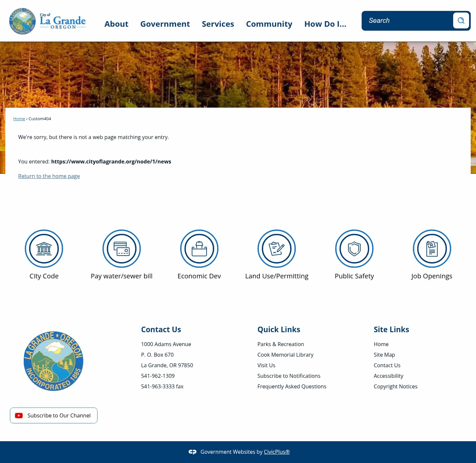476x463 pixels.
Task: Click the Return to the home page link
Action: click(49, 176)
